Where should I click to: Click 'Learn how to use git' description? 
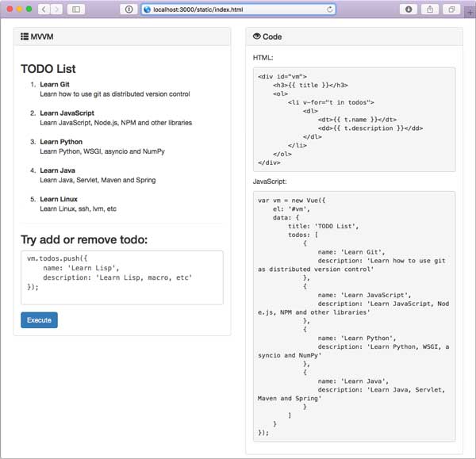coord(115,94)
